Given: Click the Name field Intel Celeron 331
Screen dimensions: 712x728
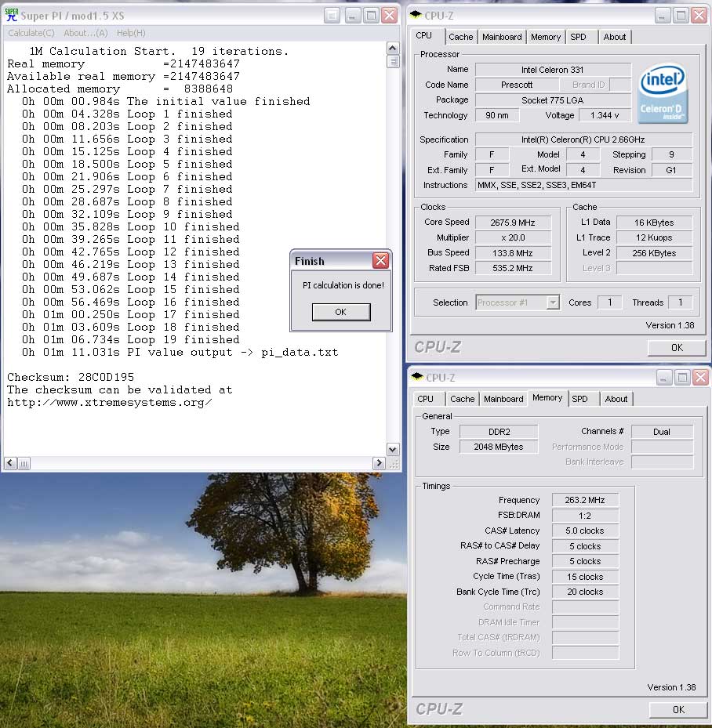Looking at the screenshot, I should point(553,70).
